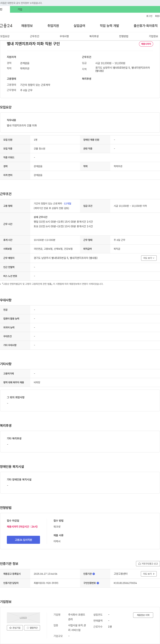Viewport: 160px width, 644px height.
Task: Report via 거짓구인광고 신고 button
Action: click(148, 563)
